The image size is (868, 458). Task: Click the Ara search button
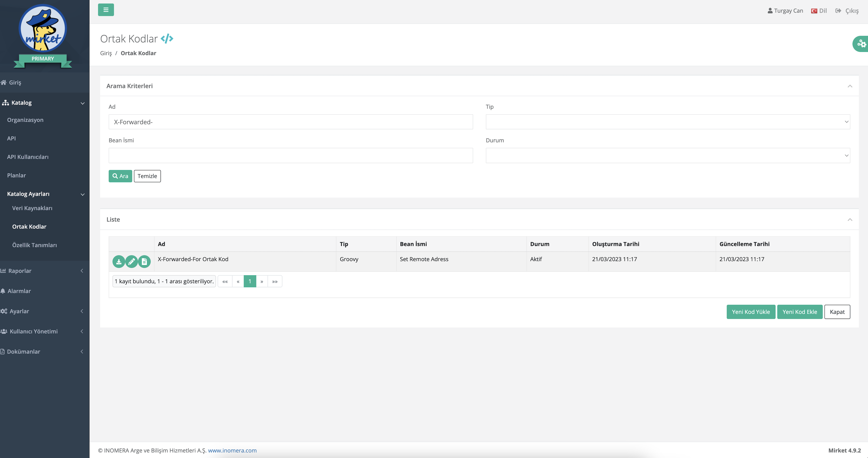coord(120,176)
